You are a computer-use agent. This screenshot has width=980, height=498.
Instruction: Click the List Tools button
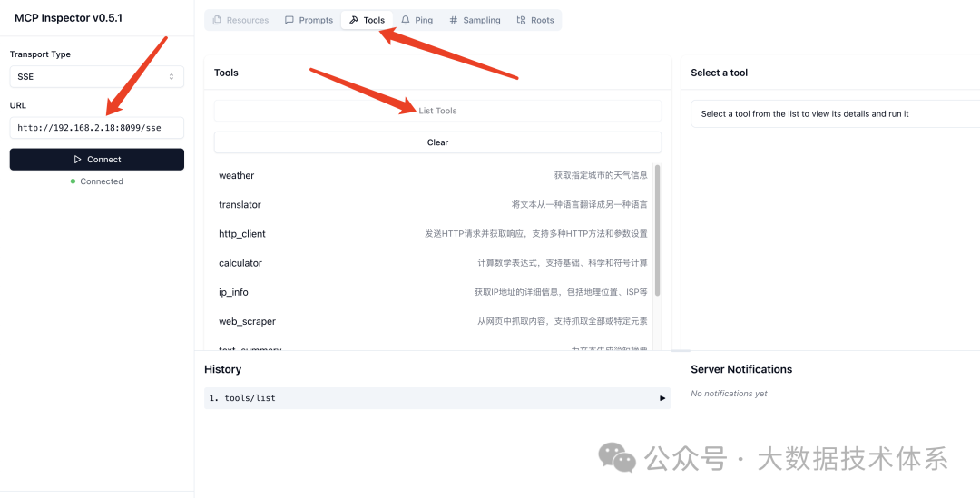click(x=437, y=111)
